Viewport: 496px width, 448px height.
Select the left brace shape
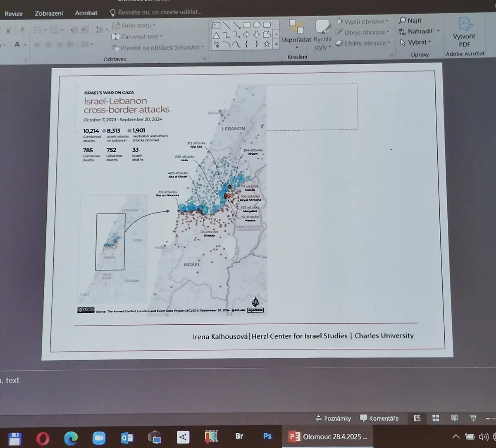pyautogui.click(x=246, y=44)
